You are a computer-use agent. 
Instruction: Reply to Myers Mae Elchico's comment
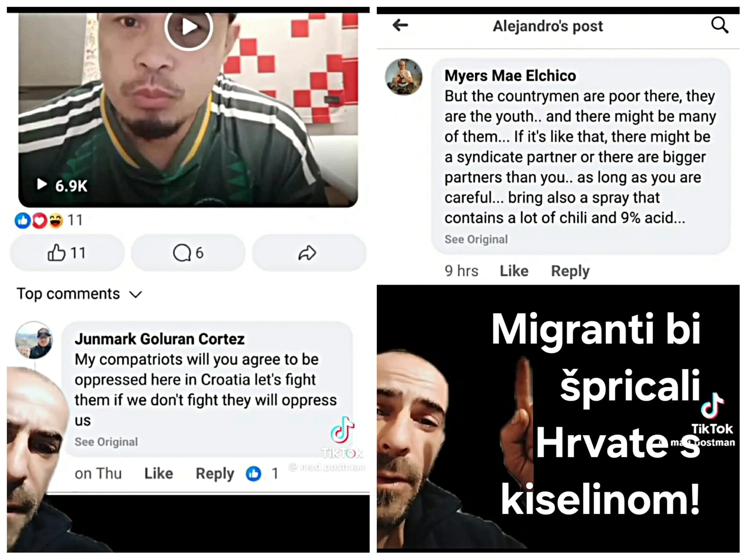pyautogui.click(x=570, y=271)
